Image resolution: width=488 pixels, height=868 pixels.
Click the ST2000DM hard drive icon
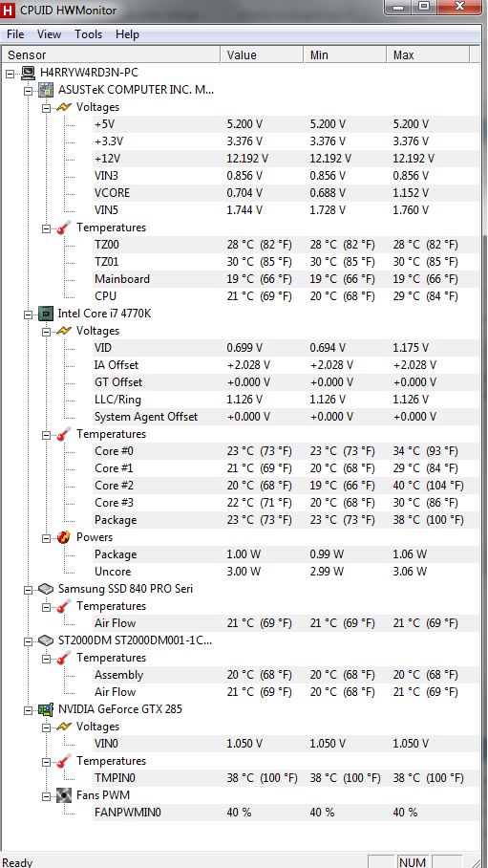[46, 640]
